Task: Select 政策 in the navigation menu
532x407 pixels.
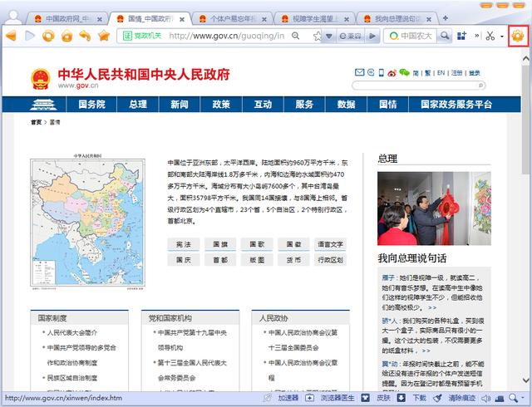Action: click(x=221, y=104)
